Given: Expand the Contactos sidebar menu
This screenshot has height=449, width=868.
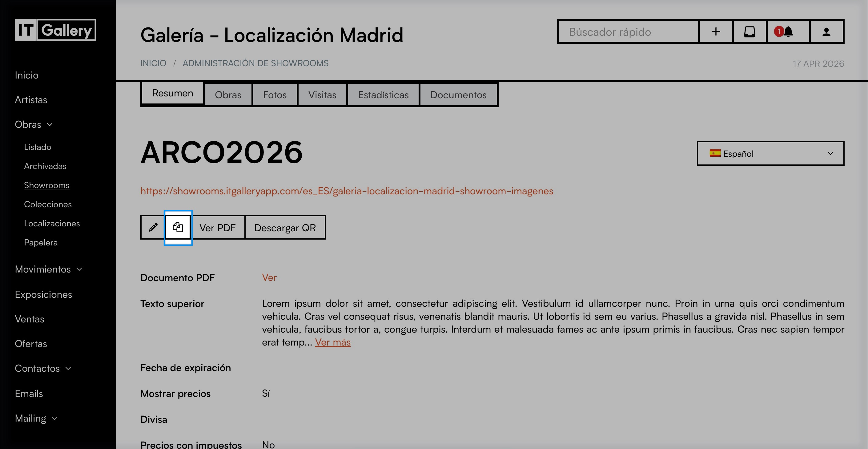Looking at the screenshot, I should point(43,368).
